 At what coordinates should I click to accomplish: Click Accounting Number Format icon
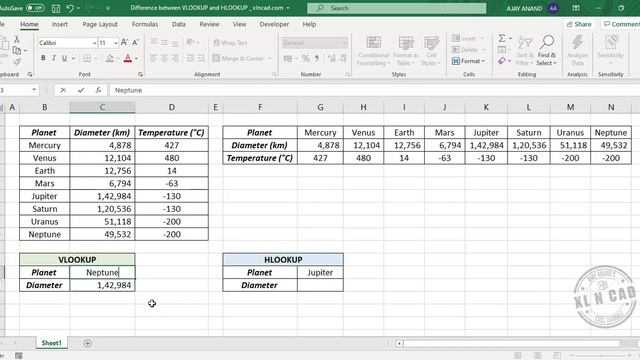288,59
